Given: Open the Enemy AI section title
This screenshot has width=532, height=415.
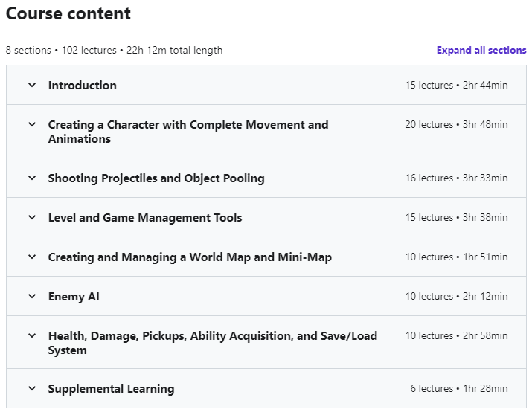Looking at the screenshot, I should coord(74,297).
